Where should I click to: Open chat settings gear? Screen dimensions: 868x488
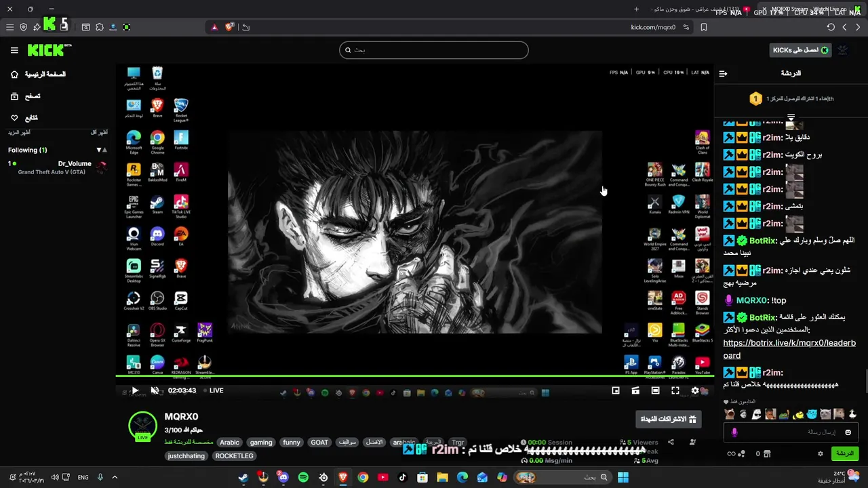coord(820,453)
